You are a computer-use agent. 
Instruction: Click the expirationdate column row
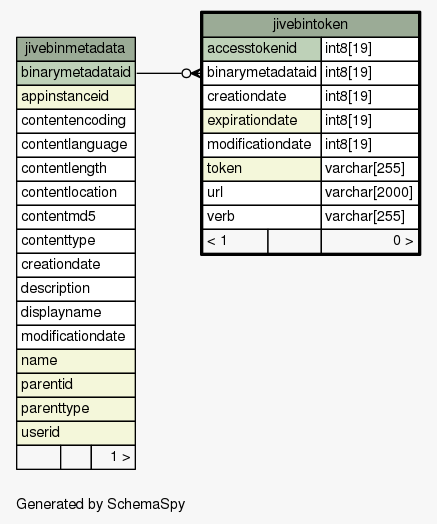click(x=310, y=121)
